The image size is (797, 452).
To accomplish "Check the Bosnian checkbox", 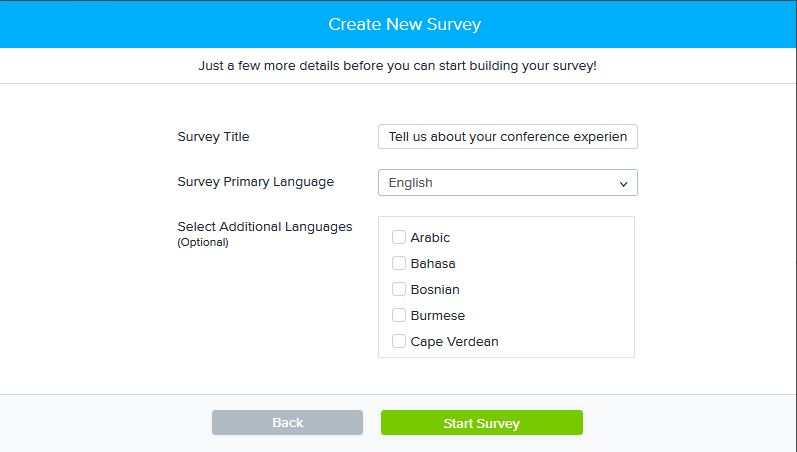I will [x=399, y=290].
